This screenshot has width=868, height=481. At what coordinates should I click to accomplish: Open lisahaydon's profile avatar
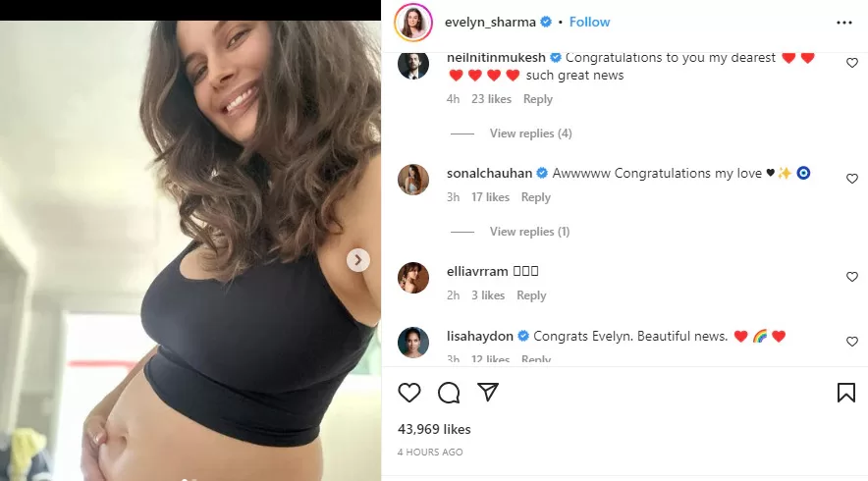[x=413, y=343]
